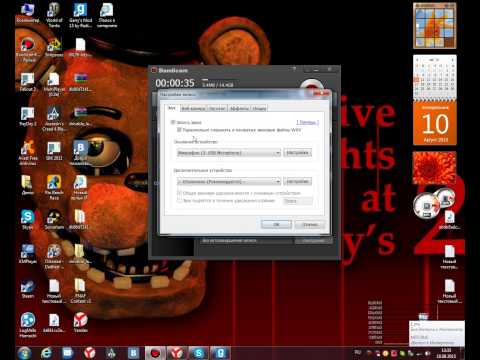Select the PayDay 2 desktop shortcut
Viewport: 480px width, 360px height.
pos(28,117)
